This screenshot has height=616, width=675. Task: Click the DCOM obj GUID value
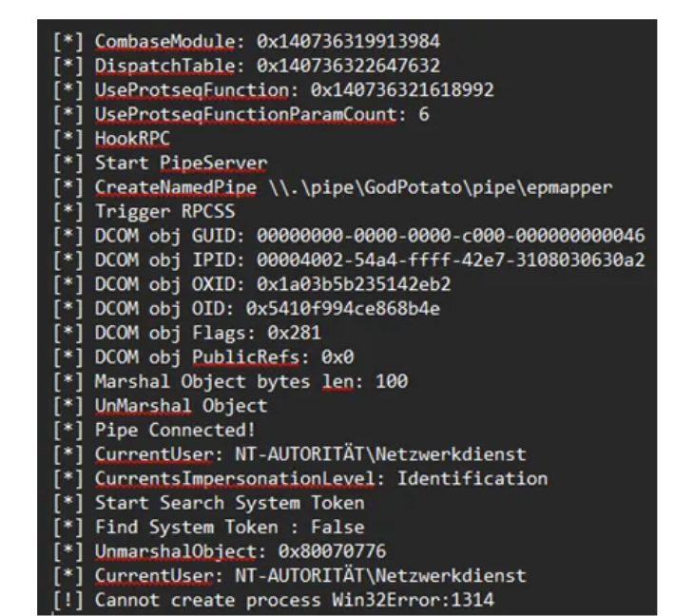point(451,236)
